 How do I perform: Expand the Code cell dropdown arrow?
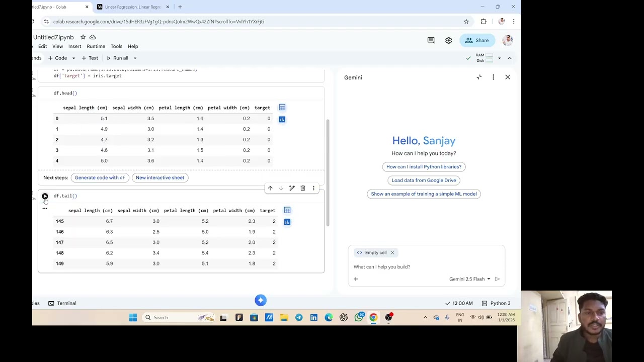tap(73, 58)
